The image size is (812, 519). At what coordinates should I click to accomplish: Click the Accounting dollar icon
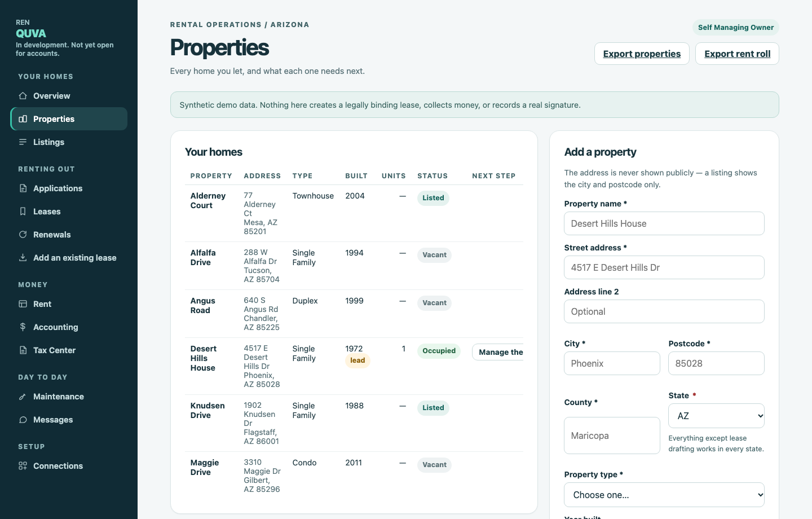click(x=23, y=327)
